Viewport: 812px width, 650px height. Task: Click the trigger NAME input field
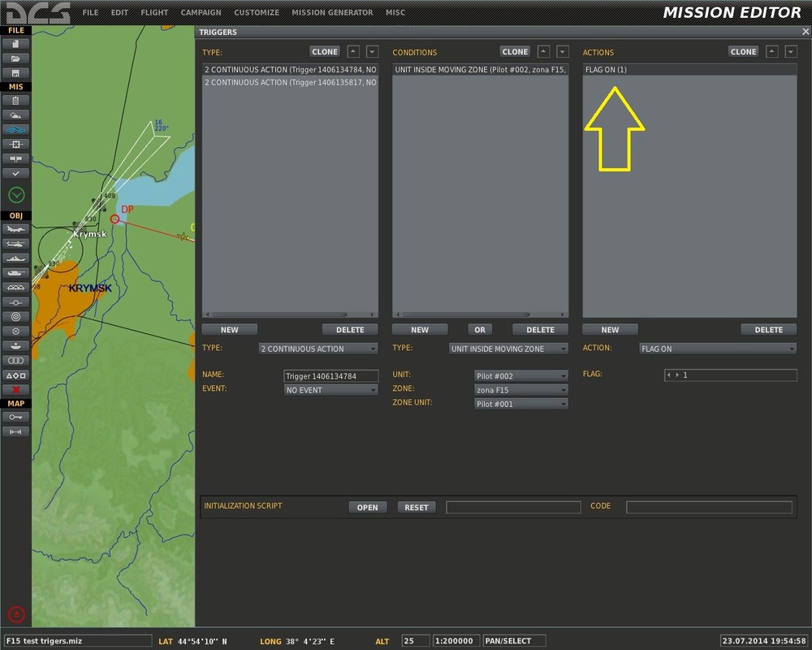click(330, 376)
